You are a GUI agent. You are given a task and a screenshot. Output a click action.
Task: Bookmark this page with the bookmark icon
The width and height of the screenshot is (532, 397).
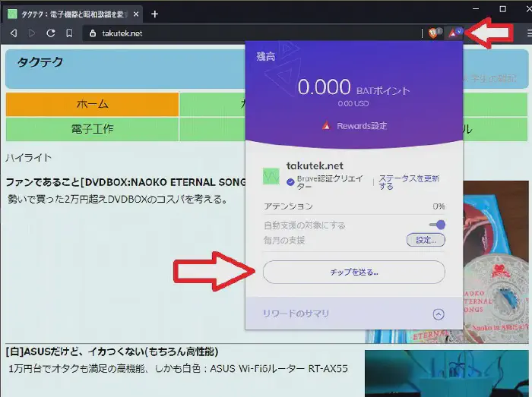(x=69, y=33)
